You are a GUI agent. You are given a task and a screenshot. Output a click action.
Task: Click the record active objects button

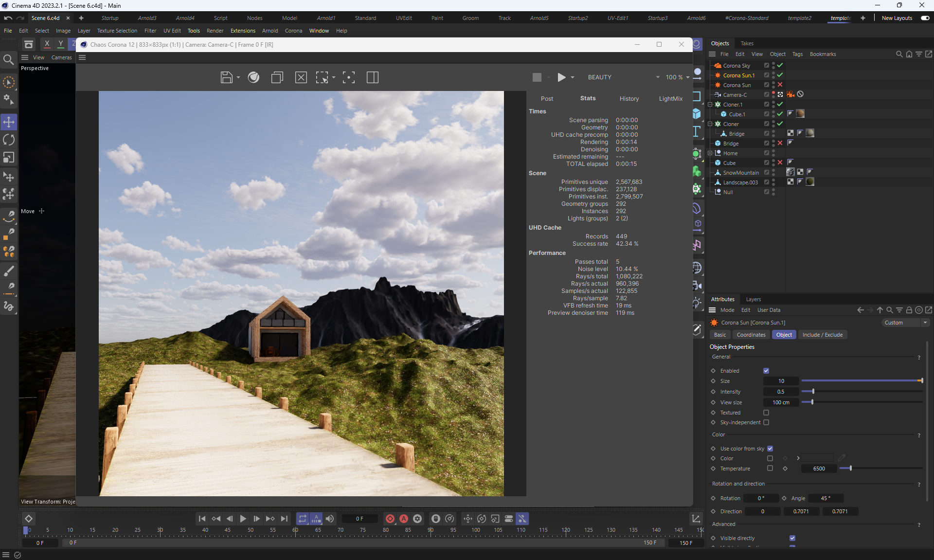[390, 519]
